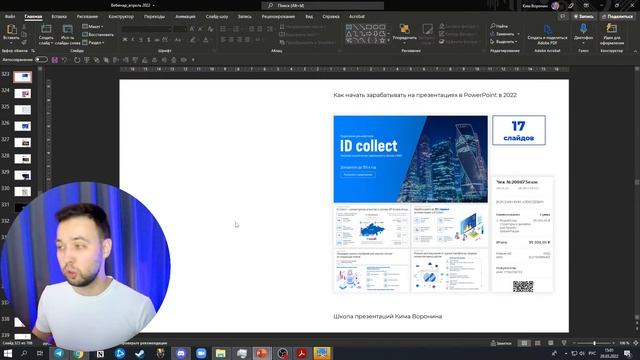Click the Dictate (Диктофон) microphone icon
The image size is (640, 360).
tap(583, 29)
